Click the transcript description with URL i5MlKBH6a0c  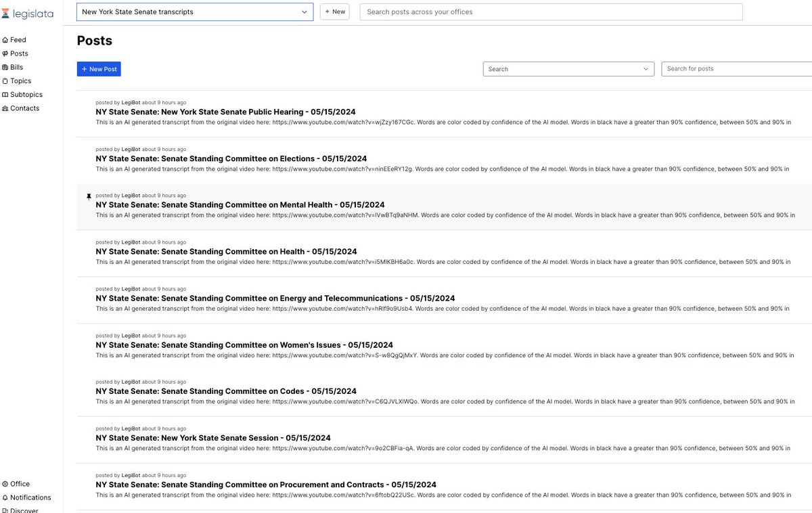click(443, 261)
